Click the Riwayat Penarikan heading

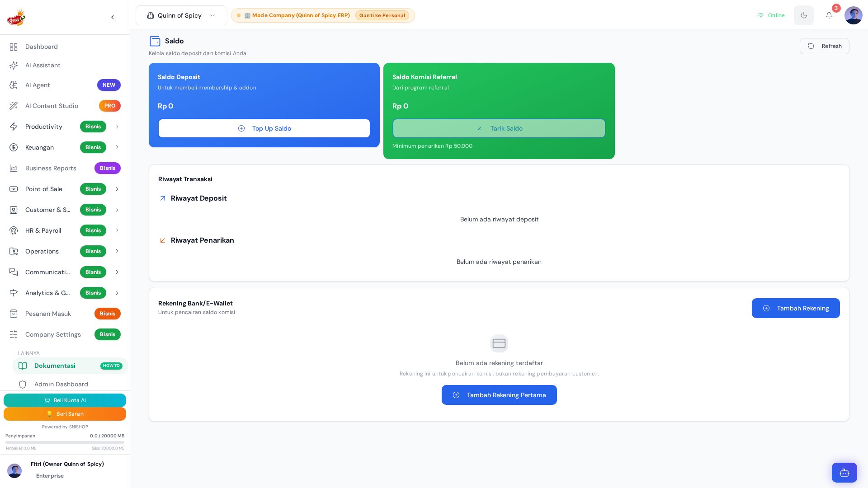[x=202, y=240]
